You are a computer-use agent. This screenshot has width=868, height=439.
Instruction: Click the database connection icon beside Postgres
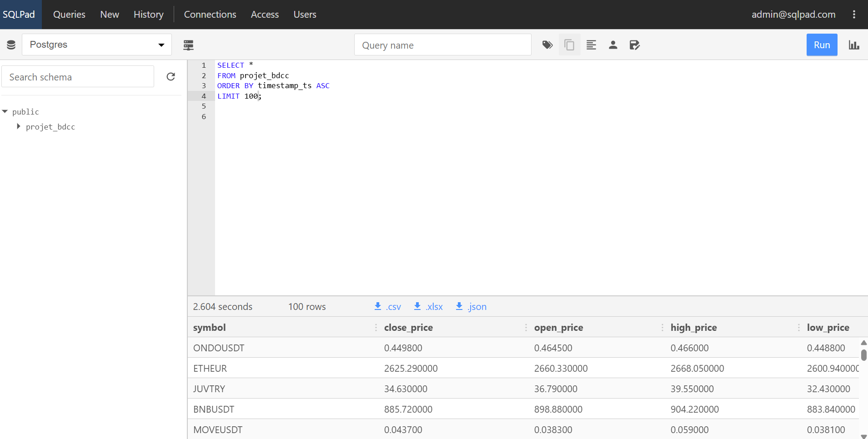[x=11, y=45]
